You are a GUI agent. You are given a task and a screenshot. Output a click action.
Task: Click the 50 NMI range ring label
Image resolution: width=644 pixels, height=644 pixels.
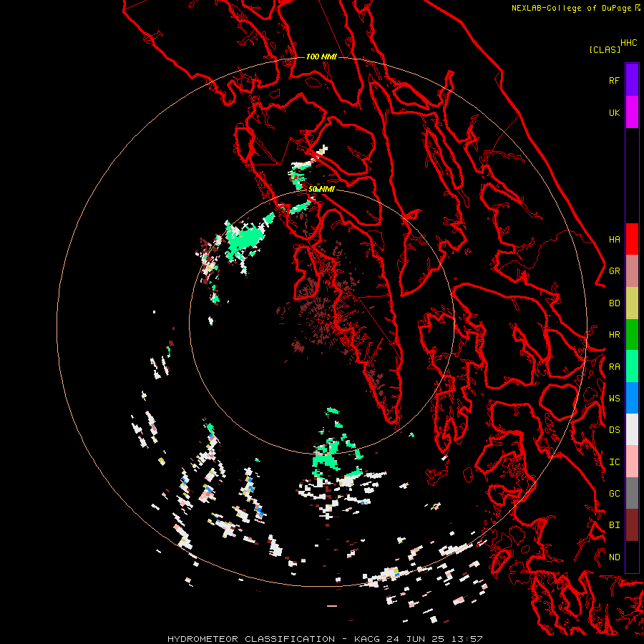coord(321,190)
